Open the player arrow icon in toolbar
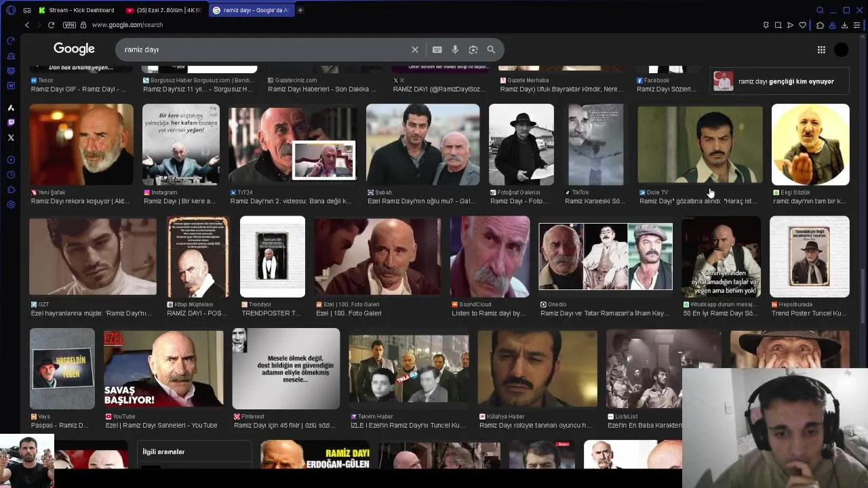Image resolution: width=868 pixels, height=488 pixels. click(790, 25)
